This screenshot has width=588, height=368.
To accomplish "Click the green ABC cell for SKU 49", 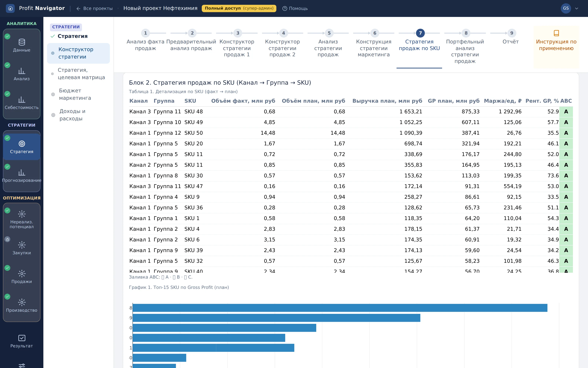I will click(x=566, y=122).
